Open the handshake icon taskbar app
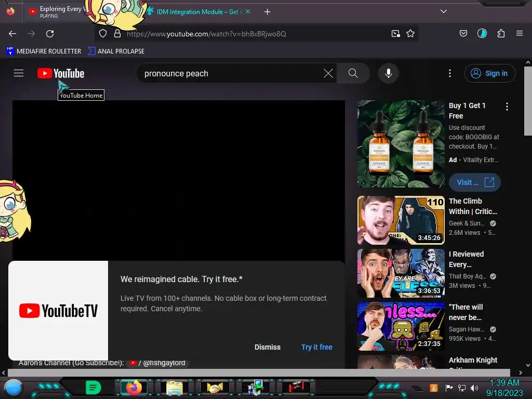The width and height of the screenshot is (532, 399). [215, 388]
